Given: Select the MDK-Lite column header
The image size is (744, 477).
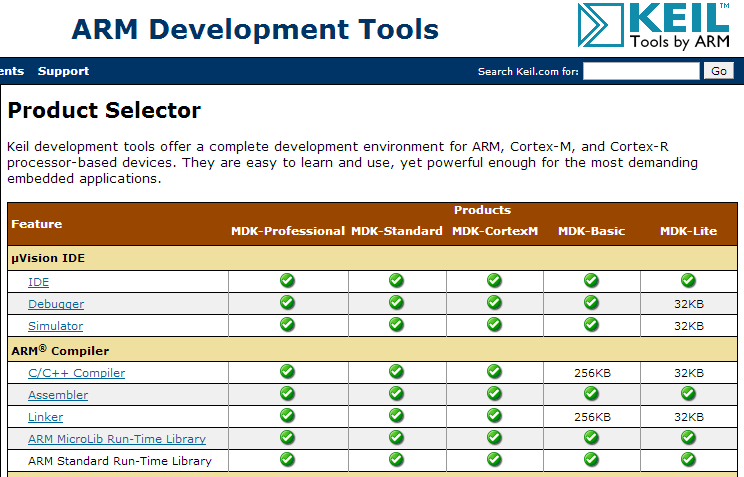Looking at the screenshot, I should 688,231.
